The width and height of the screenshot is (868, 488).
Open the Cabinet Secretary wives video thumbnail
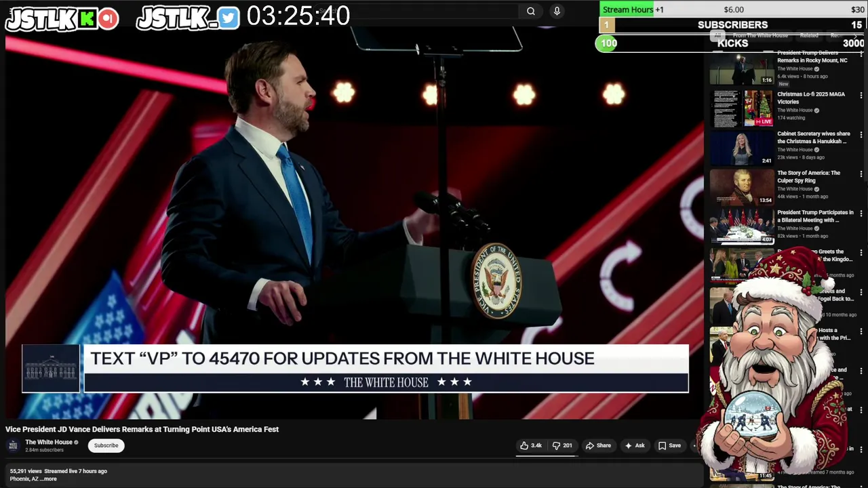pyautogui.click(x=741, y=148)
